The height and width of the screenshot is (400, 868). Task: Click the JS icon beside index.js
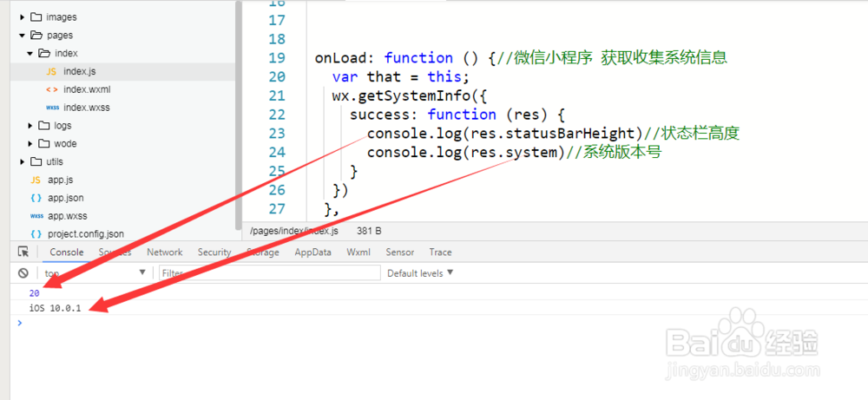coord(51,71)
